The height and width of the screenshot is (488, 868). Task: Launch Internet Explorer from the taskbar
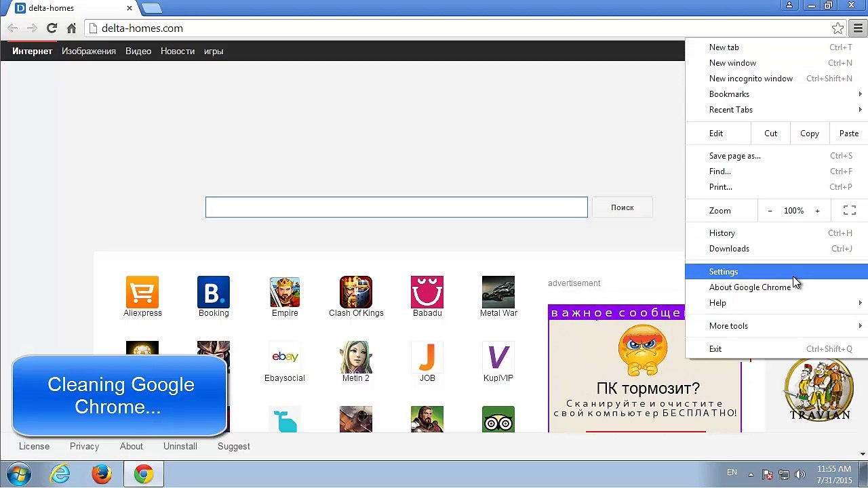[60, 474]
